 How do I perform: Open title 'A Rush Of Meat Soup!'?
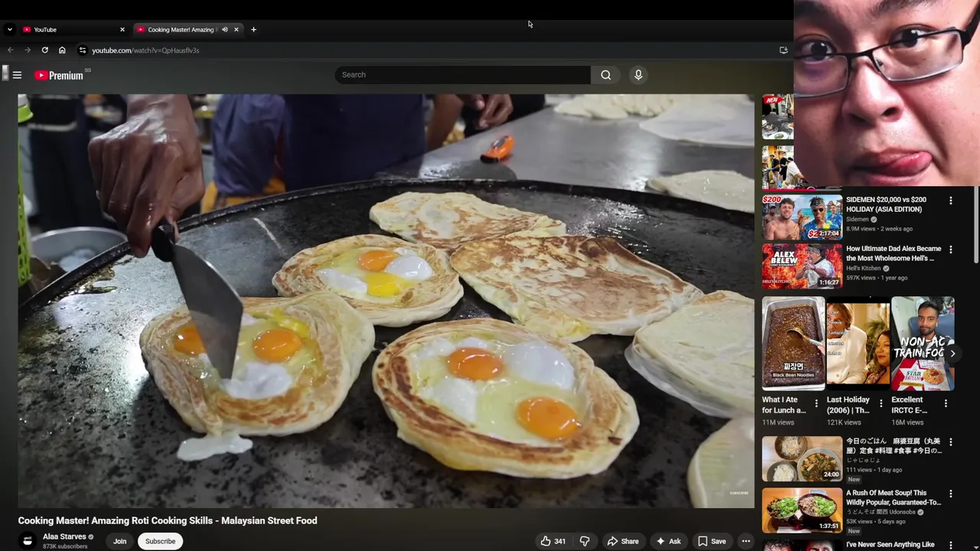point(893,497)
